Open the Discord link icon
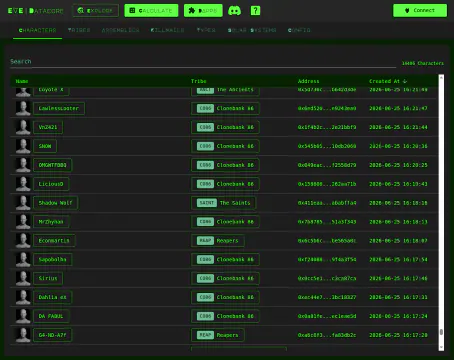The width and height of the screenshot is (454, 360). [x=234, y=11]
